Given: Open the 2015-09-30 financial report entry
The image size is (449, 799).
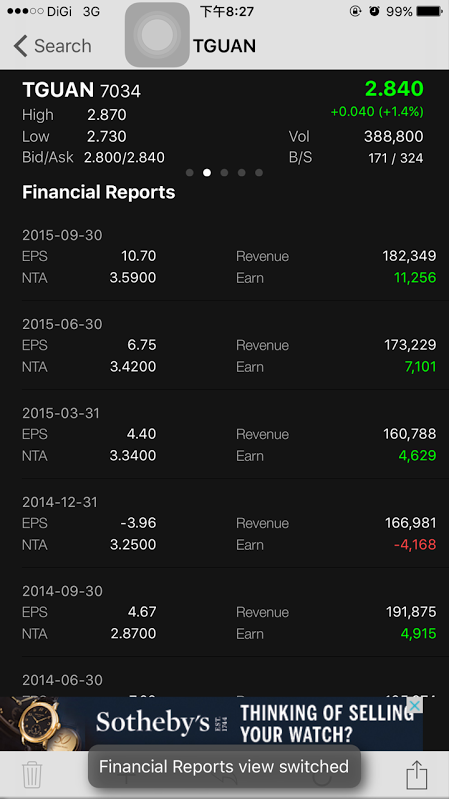Looking at the screenshot, I should point(229,257).
